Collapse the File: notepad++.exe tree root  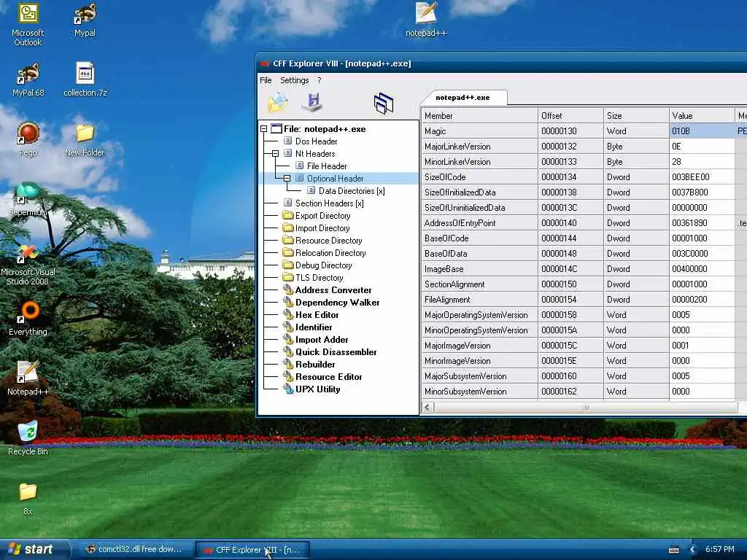263,129
